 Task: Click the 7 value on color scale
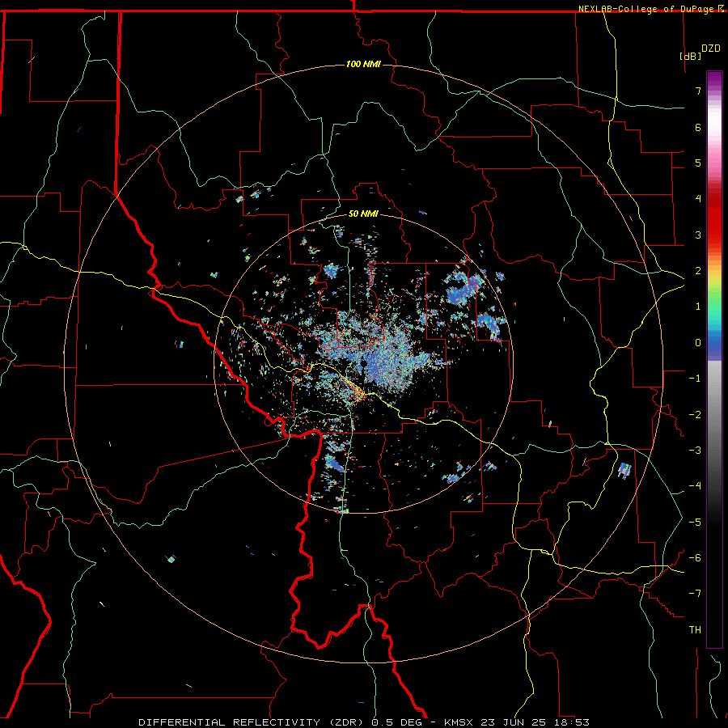coord(698,91)
